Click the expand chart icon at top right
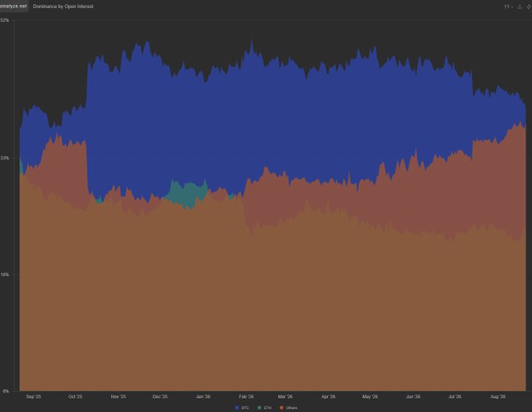Viewport: 532px width, 412px height. [529, 7]
